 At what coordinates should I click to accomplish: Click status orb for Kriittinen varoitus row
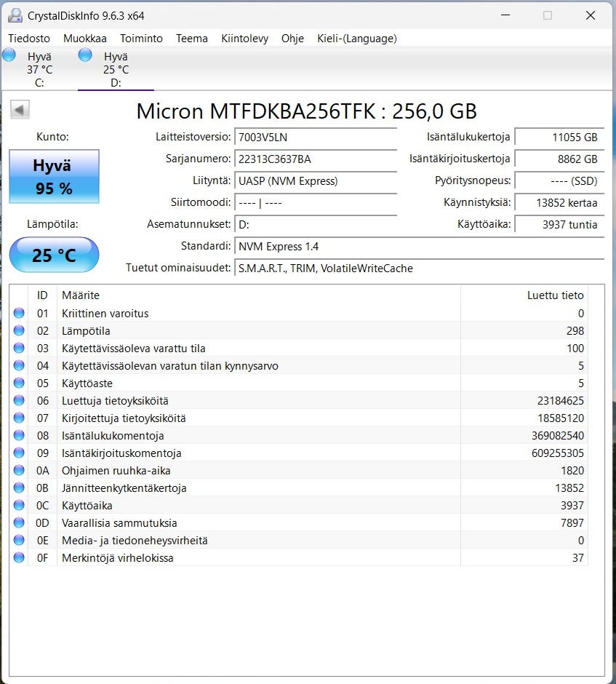[19, 313]
